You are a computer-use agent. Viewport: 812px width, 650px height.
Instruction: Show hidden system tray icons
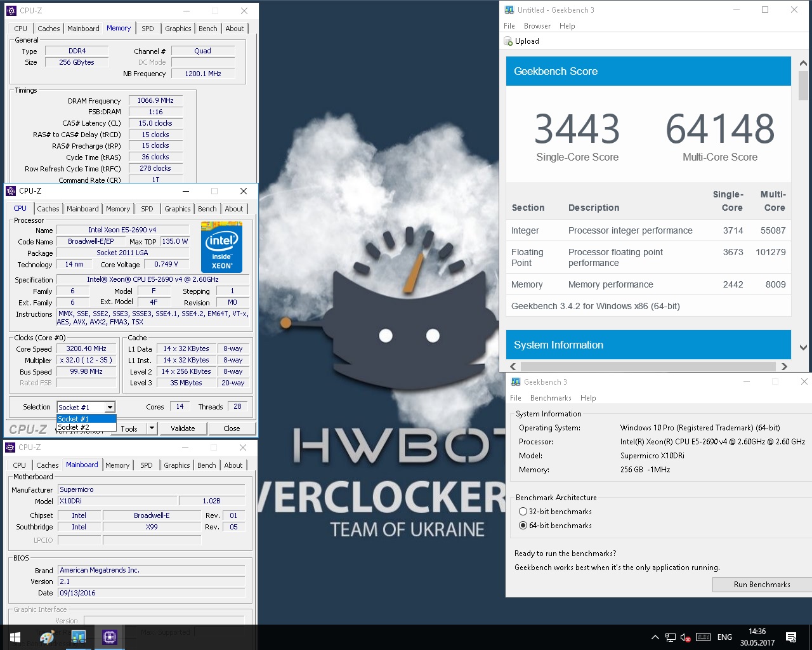tap(655, 637)
